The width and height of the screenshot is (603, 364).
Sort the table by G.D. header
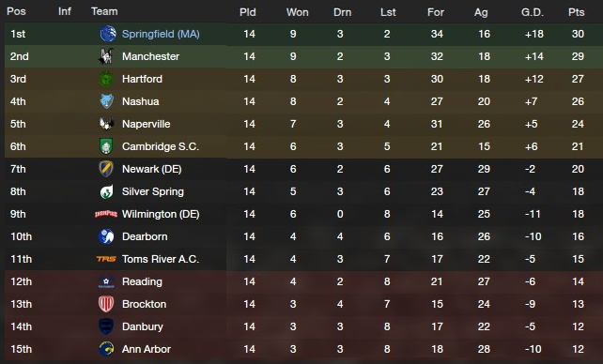[533, 12]
